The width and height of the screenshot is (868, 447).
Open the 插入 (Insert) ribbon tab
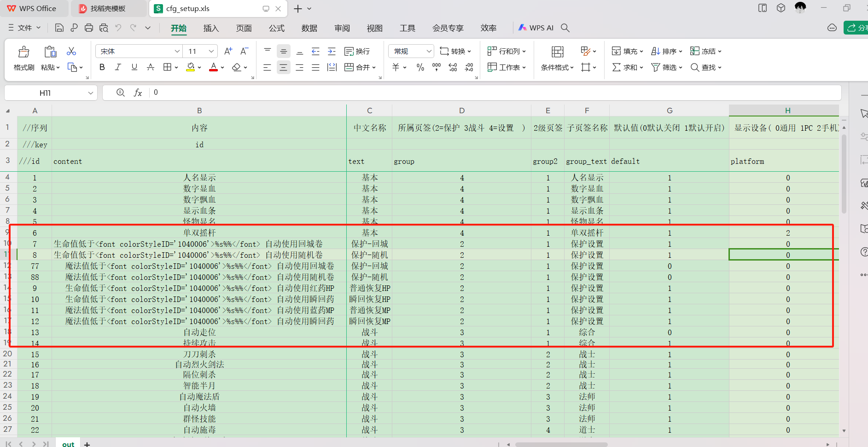click(x=211, y=28)
